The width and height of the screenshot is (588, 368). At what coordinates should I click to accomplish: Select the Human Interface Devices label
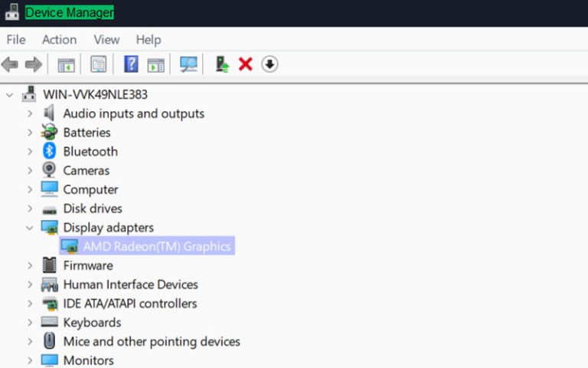click(130, 284)
